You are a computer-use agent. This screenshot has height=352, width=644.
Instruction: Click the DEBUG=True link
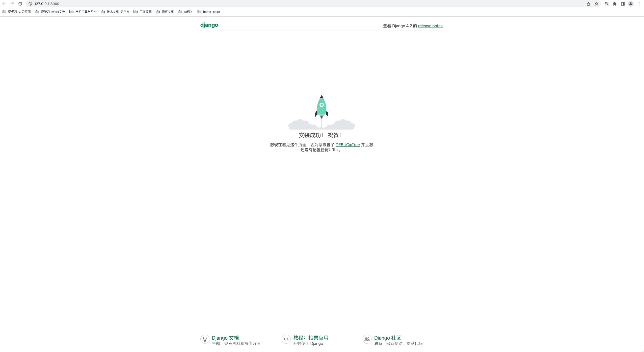(347, 145)
